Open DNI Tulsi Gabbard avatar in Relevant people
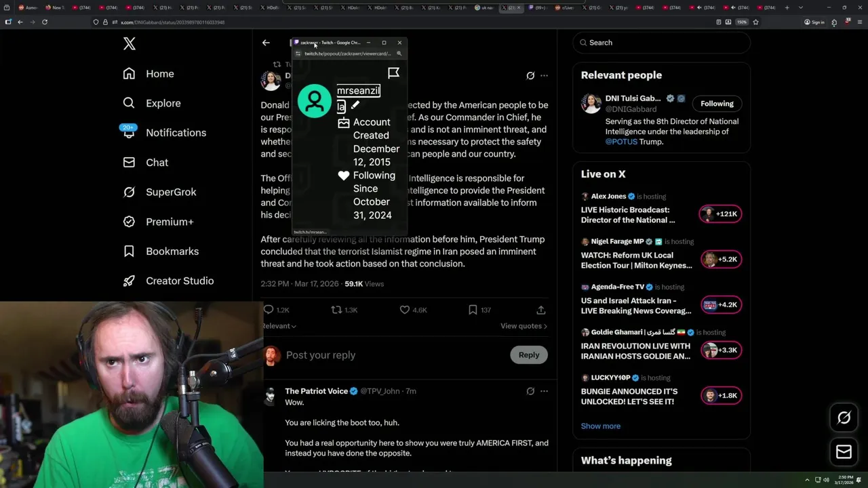Image resolution: width=868 pixels, height=488 pixels. point(591,104)
